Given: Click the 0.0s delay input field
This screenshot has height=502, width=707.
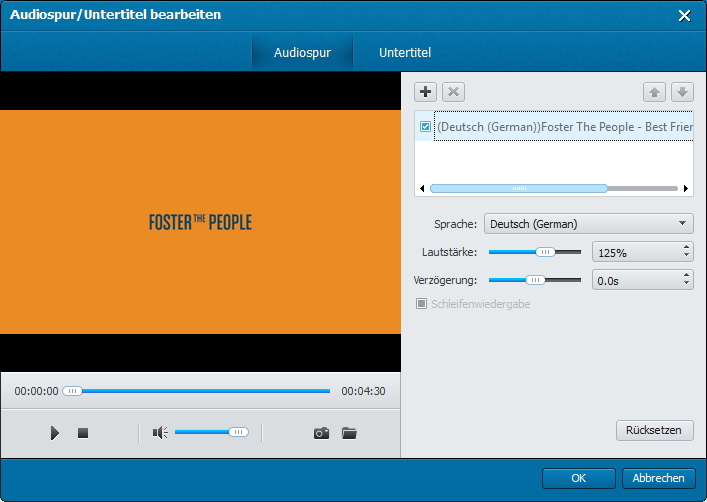Looking at the screenshot, I should [x=637, y=280].
